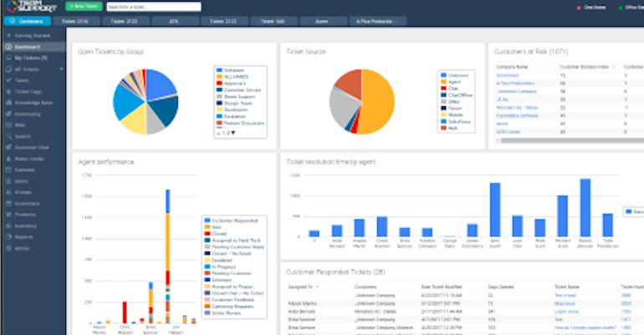This screenshot has width=644, height=335.
Task: Click the Days legend entry
Action: coord(634,212)
